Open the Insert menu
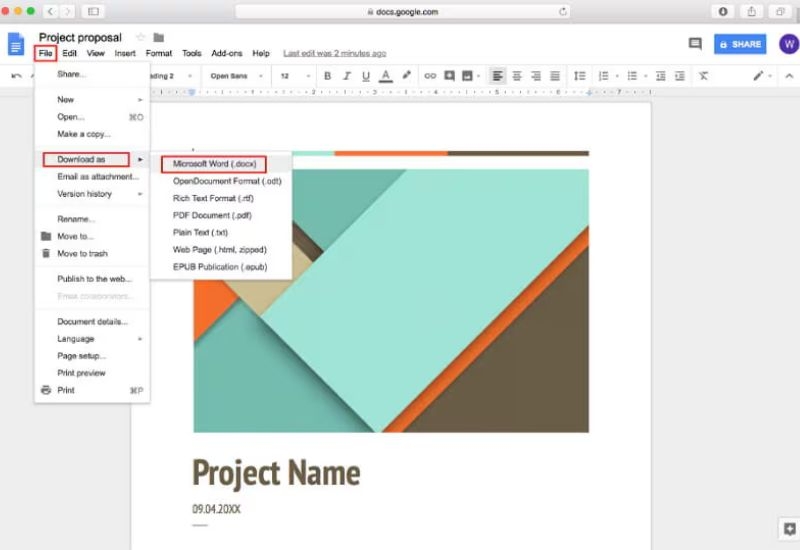The height and width of the screenshot is (550, 800). click(125, 53)
